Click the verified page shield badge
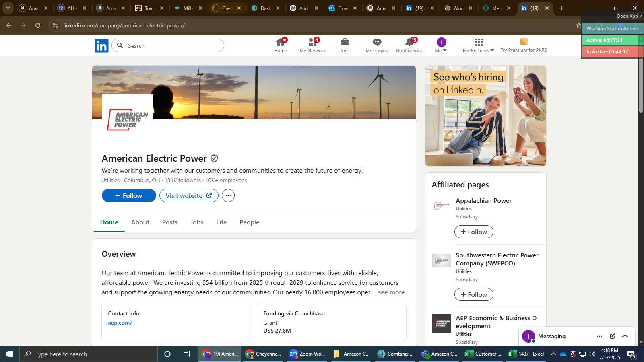Viewport: 644px width, 362px height. click(214, 158)
